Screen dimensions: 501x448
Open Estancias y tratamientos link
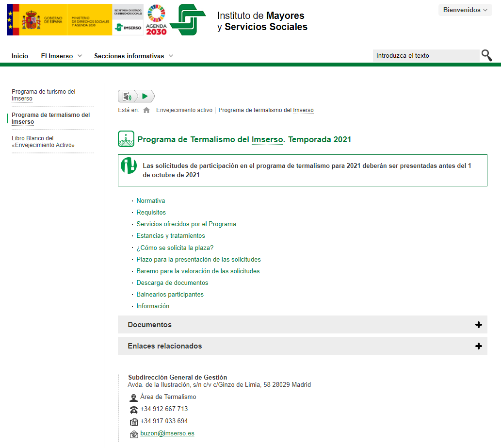pos(171,236)
